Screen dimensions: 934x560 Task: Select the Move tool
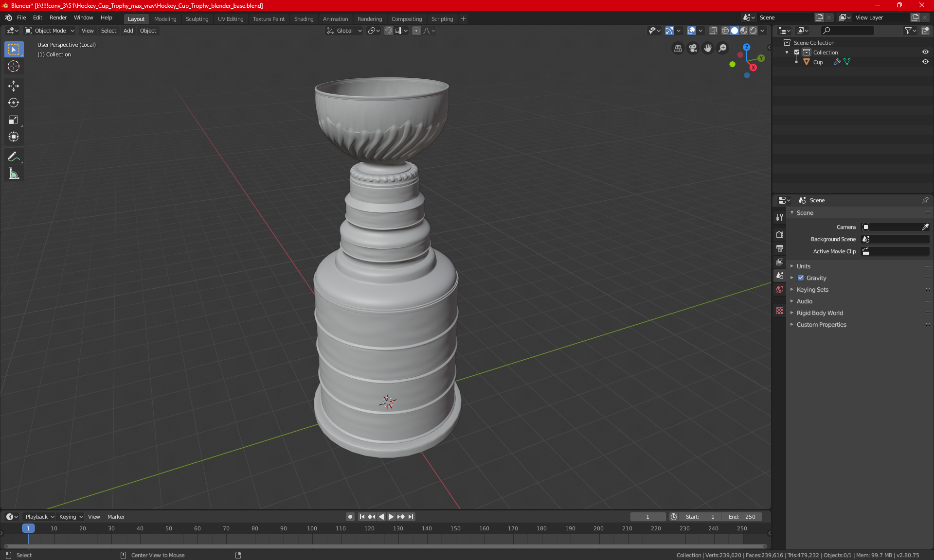coord(14,86)
